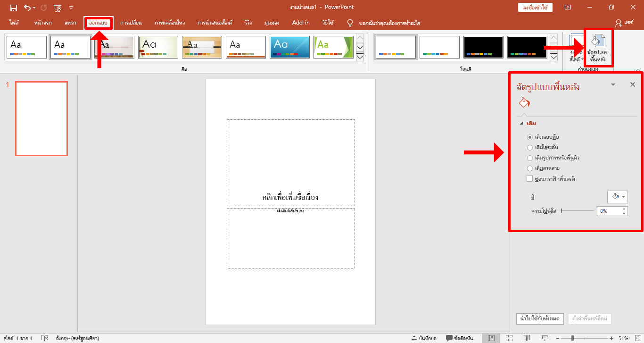This screenshot has width=644, height=343.
Task: Switch to Slide Sorter view icon
Action: click(x=509, y=338)
